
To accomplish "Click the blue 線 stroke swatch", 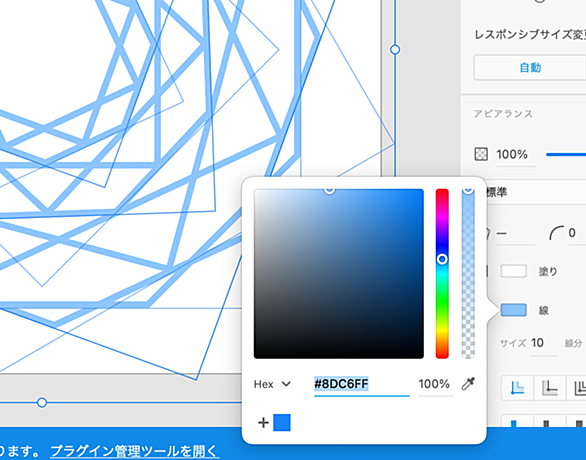I will pyautogui.click(x=513, y=310).
